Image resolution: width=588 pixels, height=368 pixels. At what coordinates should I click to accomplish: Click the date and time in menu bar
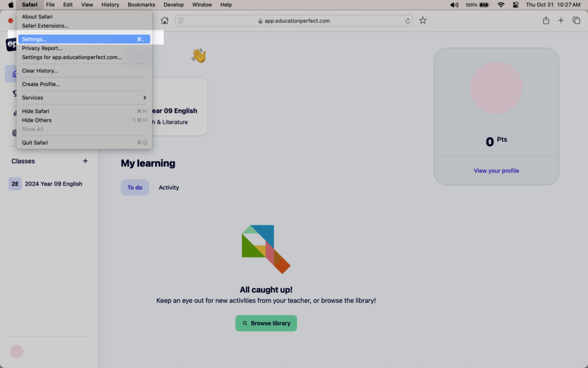[553, 5]
